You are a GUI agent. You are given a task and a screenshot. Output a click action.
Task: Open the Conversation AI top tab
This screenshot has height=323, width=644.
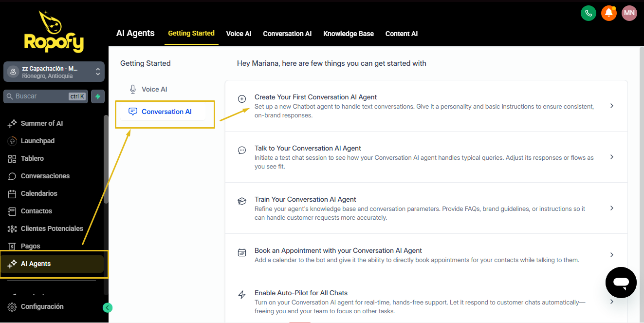(x=287, y=34)
